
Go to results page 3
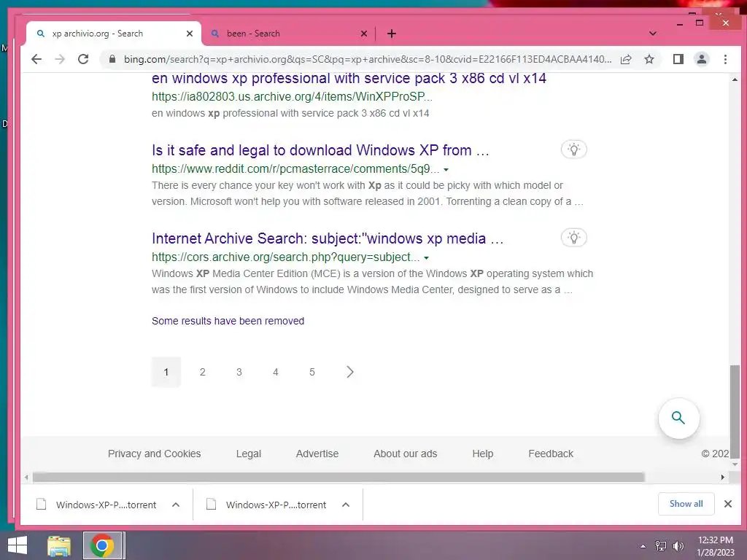click(239, 372)
